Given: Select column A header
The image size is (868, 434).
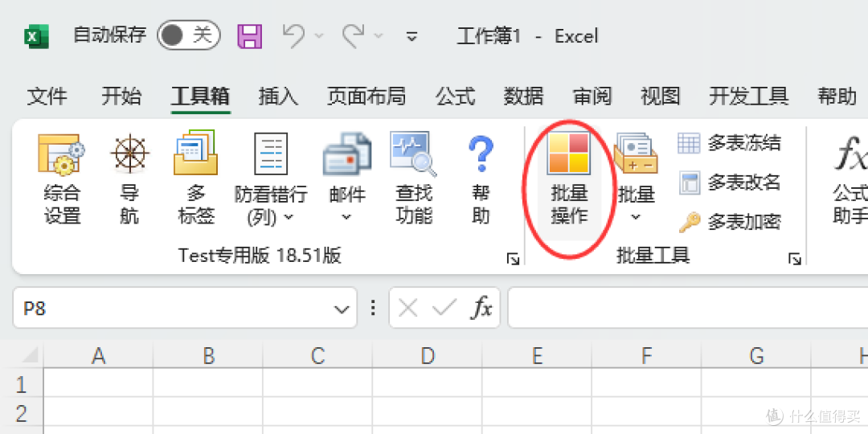Looking at the screenshot, I should click(x=99, y=355).
